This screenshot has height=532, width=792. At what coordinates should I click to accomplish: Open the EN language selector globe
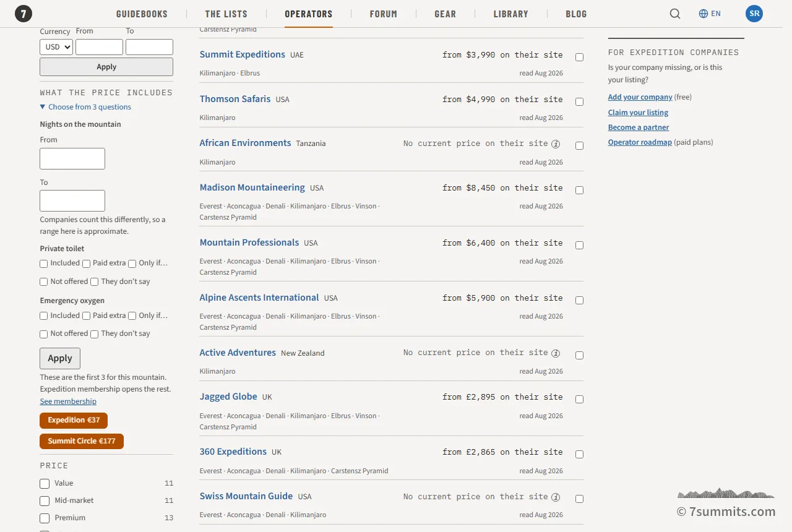(710, 14)
